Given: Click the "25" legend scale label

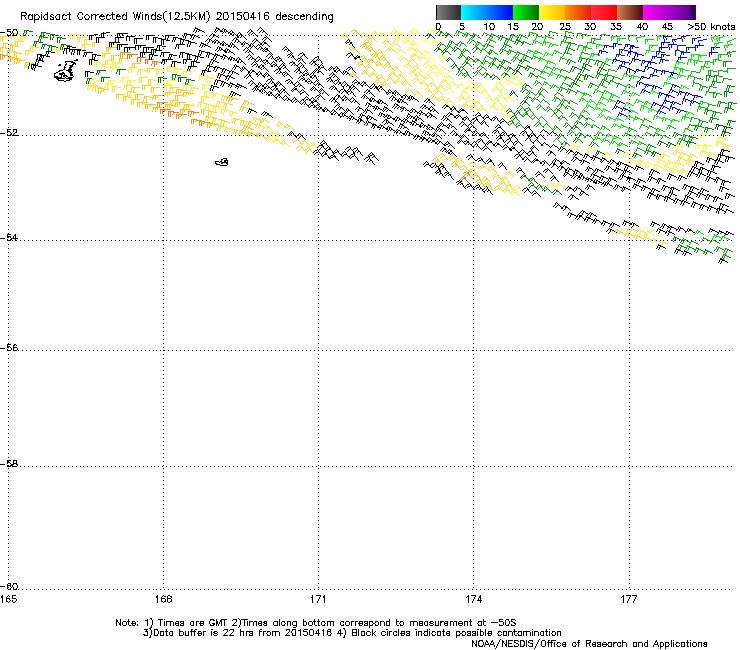Looking at the screenshot, I should pos(565,27).
